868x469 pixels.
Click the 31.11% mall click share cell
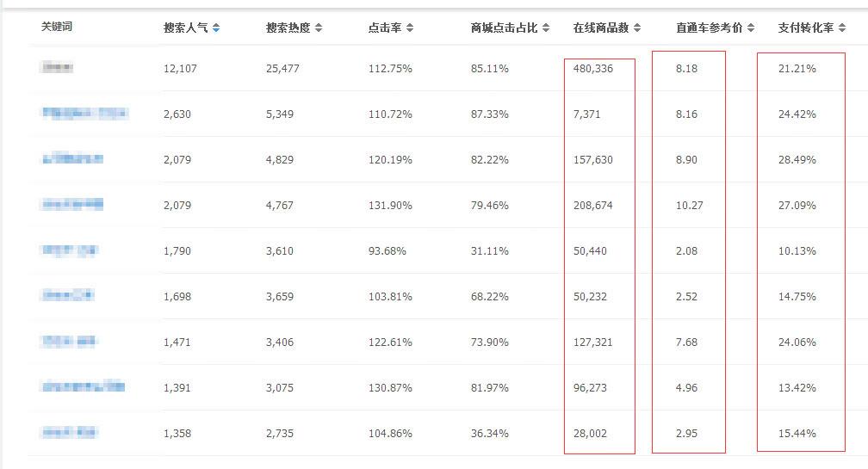490,251
